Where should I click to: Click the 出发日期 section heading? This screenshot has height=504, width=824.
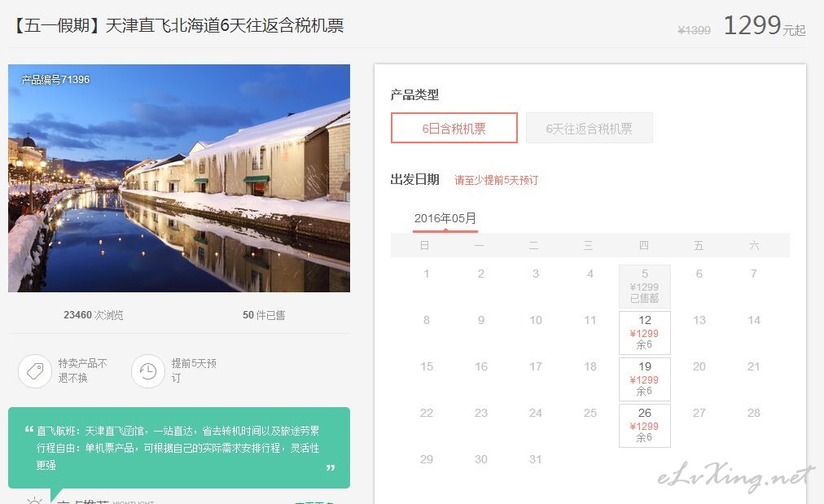pos(414,180)
